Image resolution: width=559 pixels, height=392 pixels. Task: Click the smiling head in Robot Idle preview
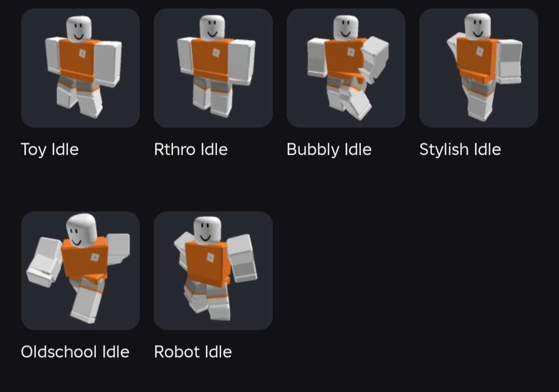207,230
